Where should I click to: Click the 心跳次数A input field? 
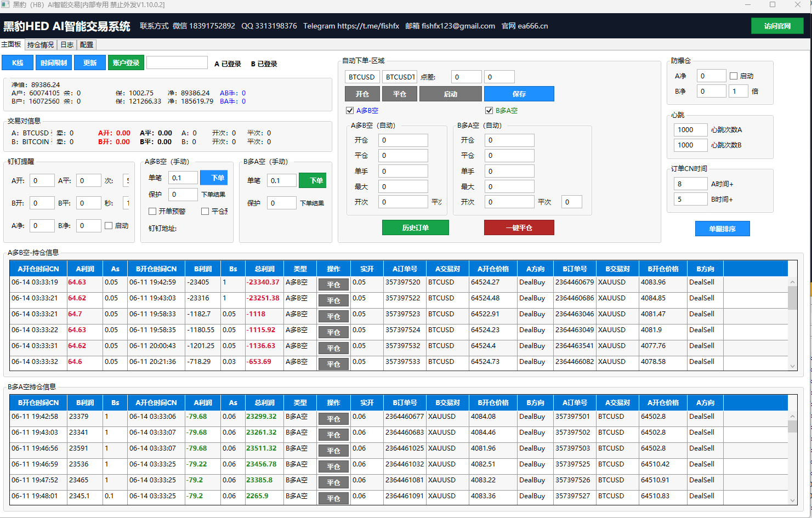pyautogui.click(x=690, y=130)
